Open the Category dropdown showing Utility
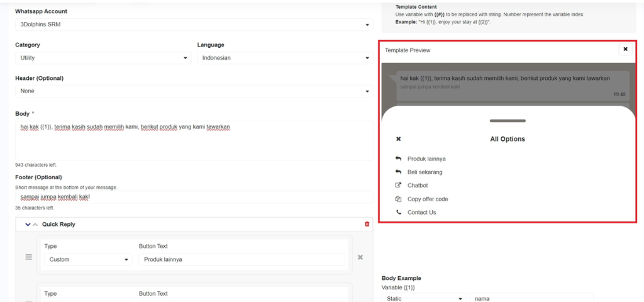Viewport: 644px width, 302px height. (x=104, y=58)
